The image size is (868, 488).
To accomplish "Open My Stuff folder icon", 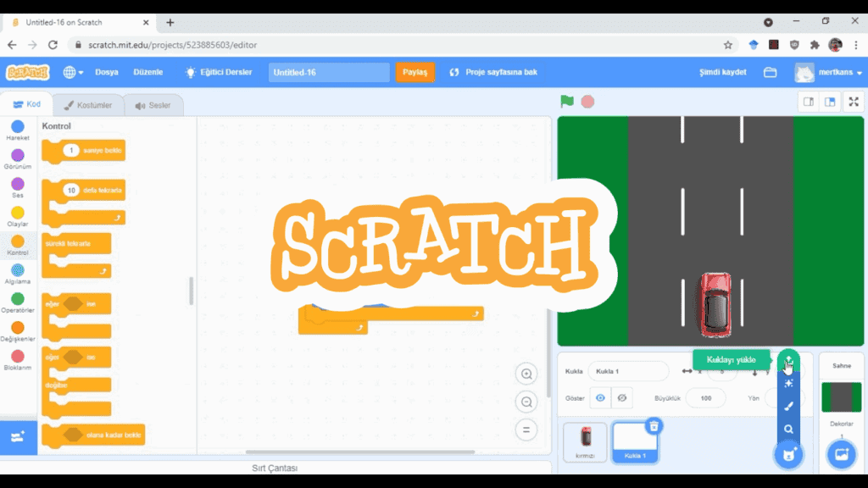I will tap(770, 73).
